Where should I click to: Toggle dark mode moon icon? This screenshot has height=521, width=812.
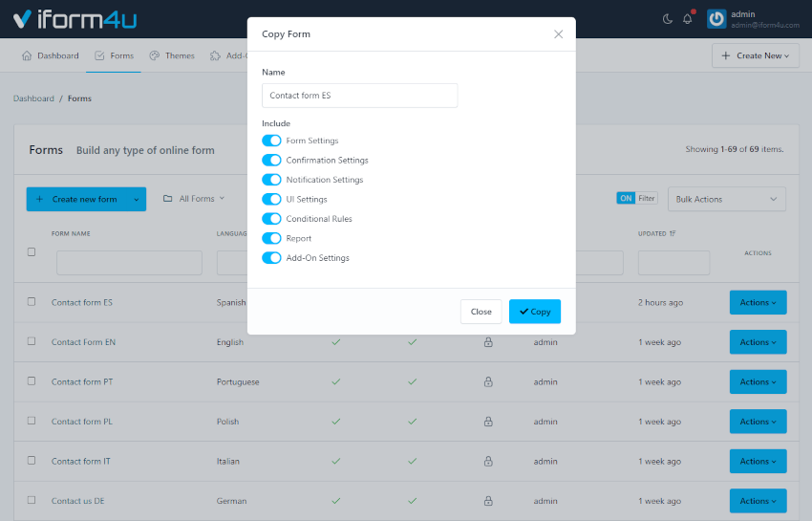[x=667, y=19]
